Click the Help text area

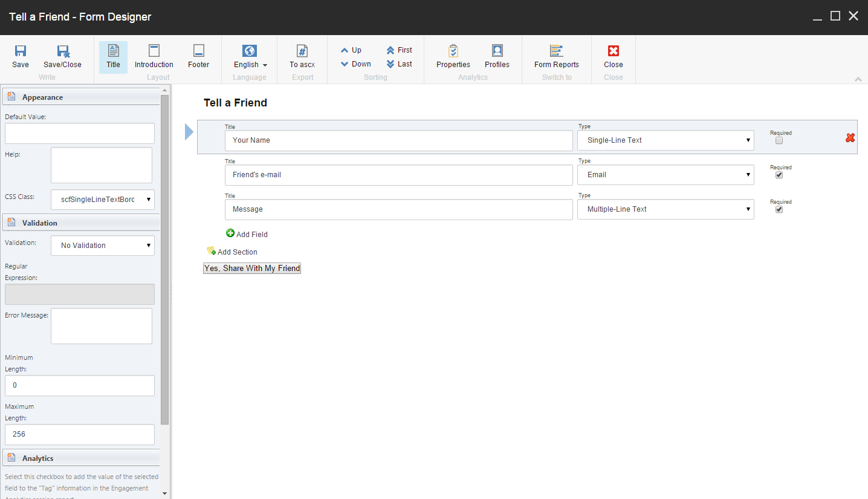(x=102, y=165)
